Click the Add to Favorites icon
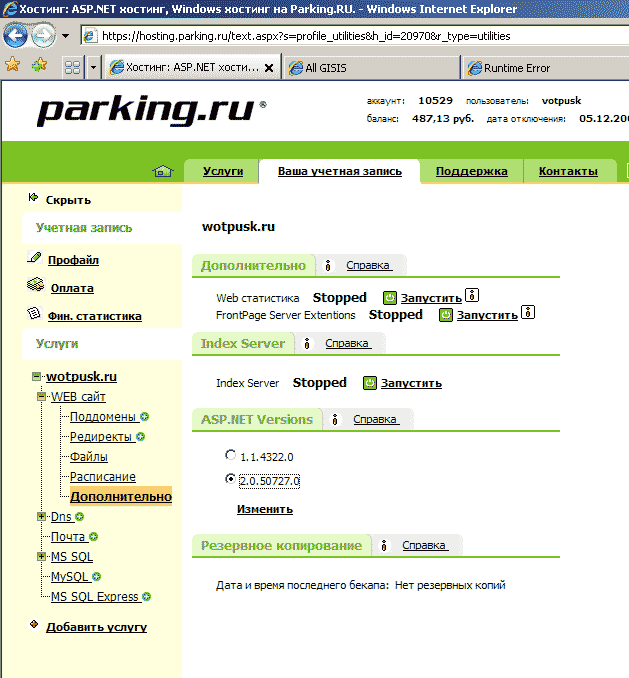This screenshot has height=678, width=629. (x=39, y=65)
